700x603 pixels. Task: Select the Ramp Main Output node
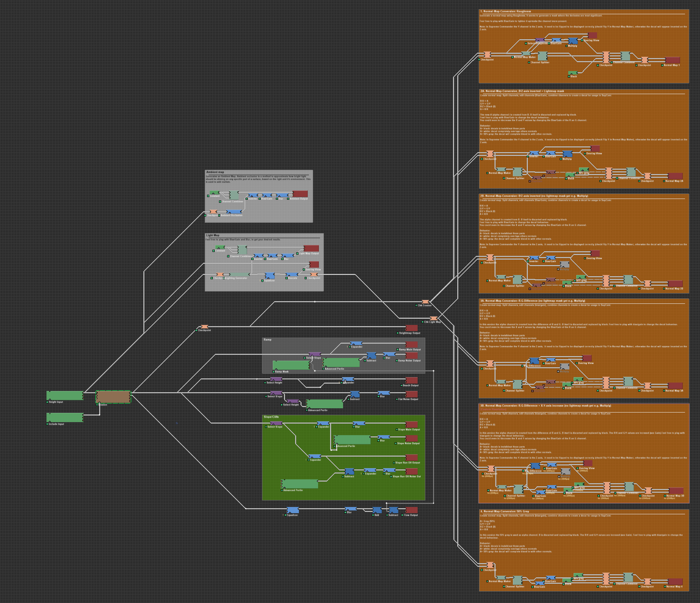pos(412,345)
